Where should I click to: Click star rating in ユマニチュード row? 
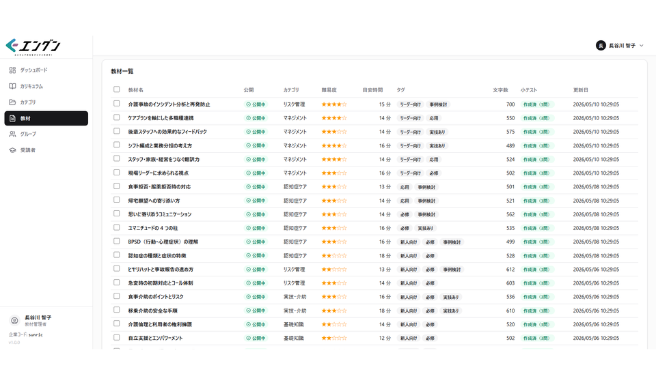334,228
